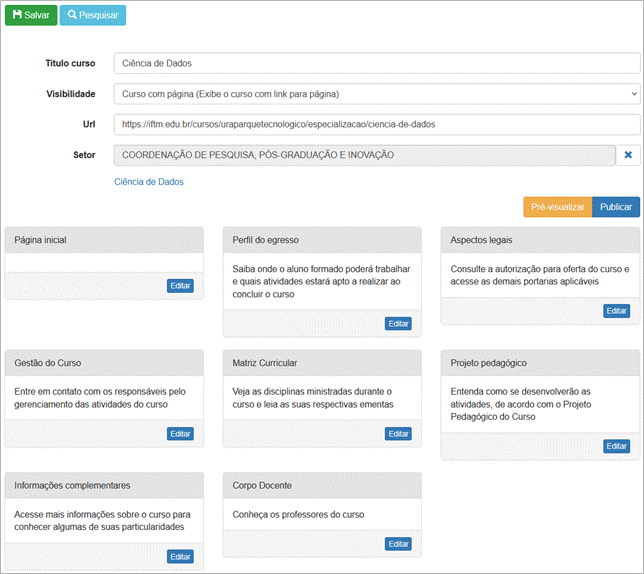The height and width of the screenshot is (574, 644).
Task: Edit the Aspectos legais section
Action: click(616, 311)
